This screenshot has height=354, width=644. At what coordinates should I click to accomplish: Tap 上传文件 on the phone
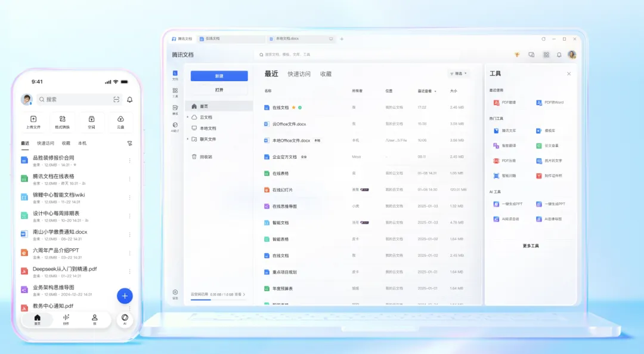[x=33, y=122]
